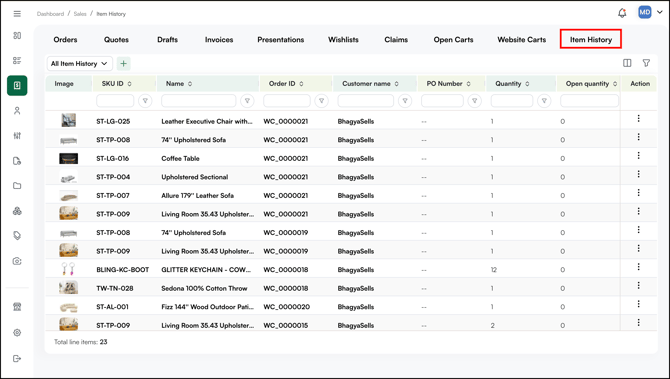Open actions menu for Upholstered Sectional row
The width and height of the screenshot is (670, 379).
pyautogui.click(x=638, y=174)
